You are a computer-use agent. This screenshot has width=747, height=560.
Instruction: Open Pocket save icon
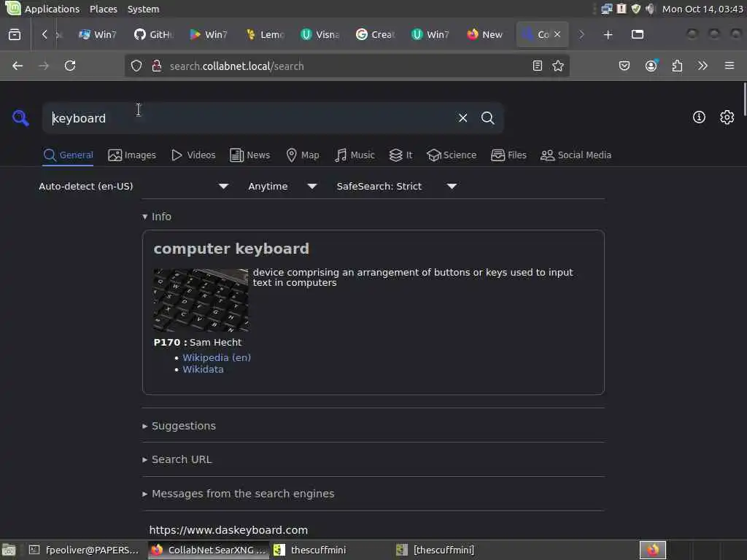tap(624, 66)
